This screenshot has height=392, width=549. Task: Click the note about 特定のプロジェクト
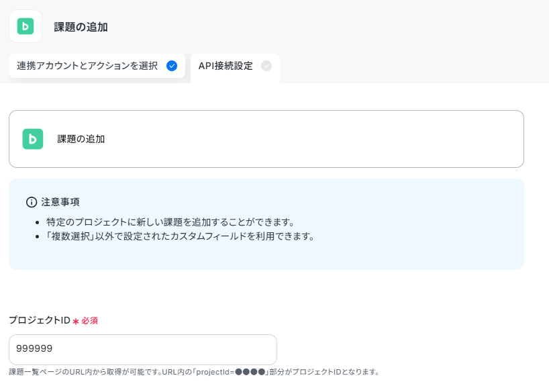coord(170,222)
